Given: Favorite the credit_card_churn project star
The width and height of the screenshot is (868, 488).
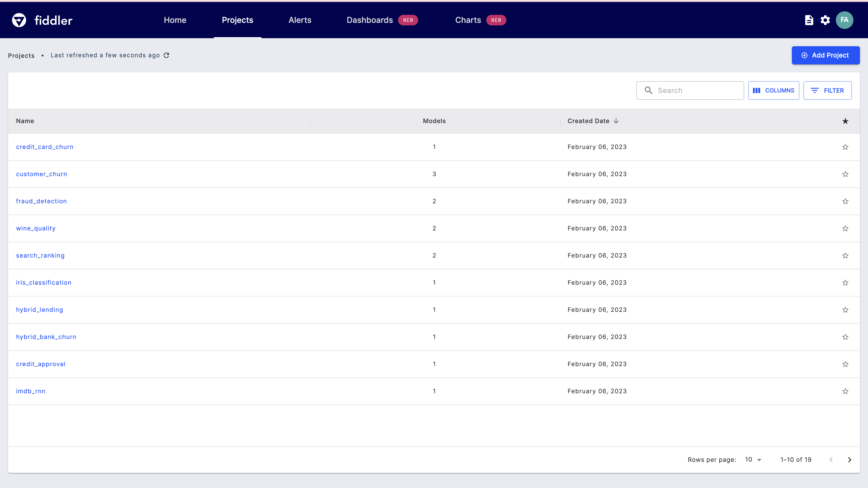Looking at the screenshot, I should pos(845,147).
